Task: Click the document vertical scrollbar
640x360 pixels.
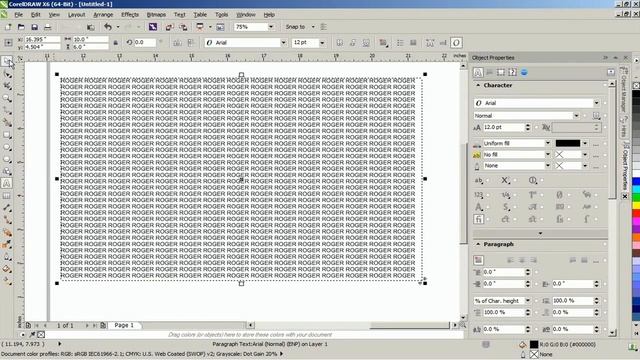Action: (x=463, y=192)
